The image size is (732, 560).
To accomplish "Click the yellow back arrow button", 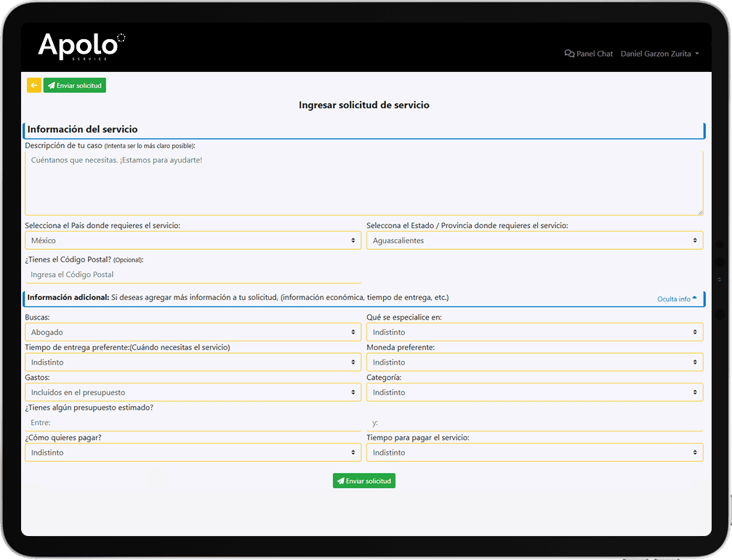I will coord(34,86).
